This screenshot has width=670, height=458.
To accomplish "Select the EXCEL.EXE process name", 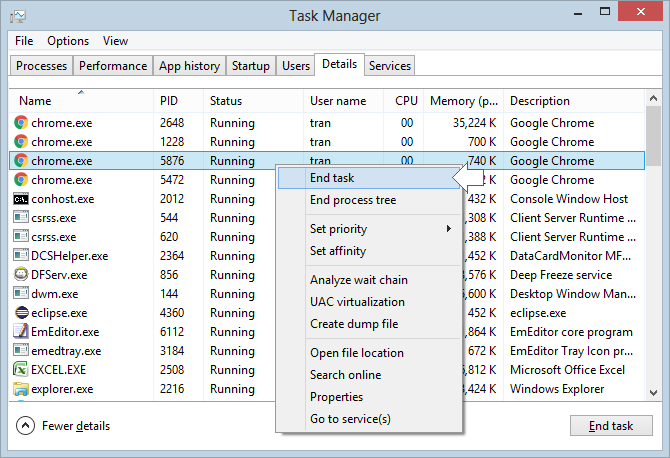I will [59, 370].
